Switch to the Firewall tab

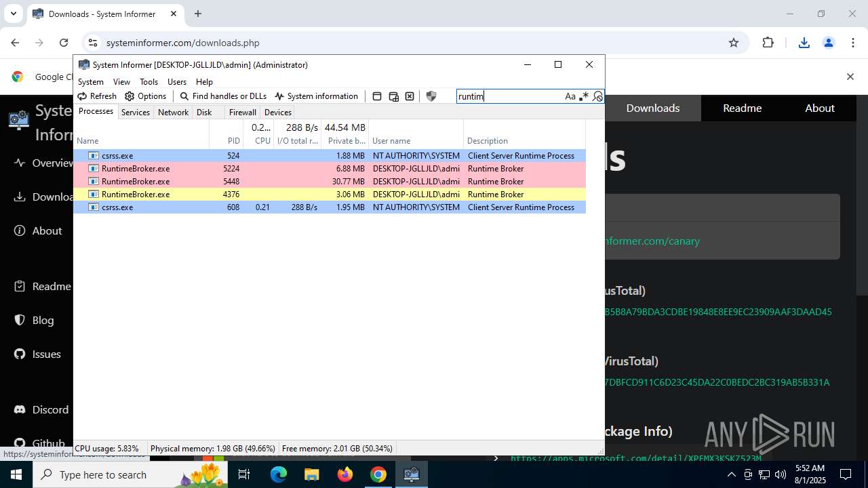242,113
